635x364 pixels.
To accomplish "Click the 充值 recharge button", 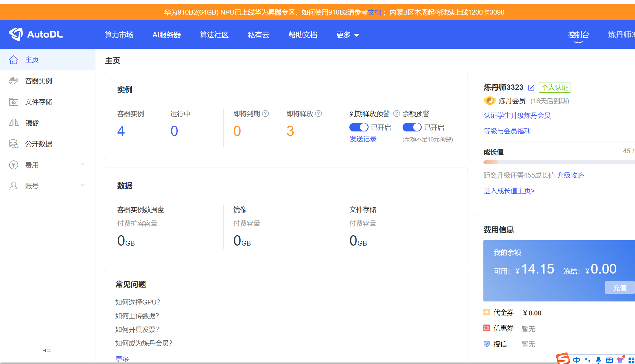I will 620,287.
